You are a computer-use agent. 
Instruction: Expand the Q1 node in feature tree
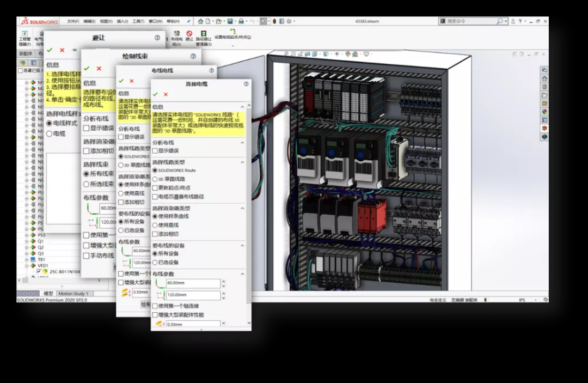pos(26,241)
